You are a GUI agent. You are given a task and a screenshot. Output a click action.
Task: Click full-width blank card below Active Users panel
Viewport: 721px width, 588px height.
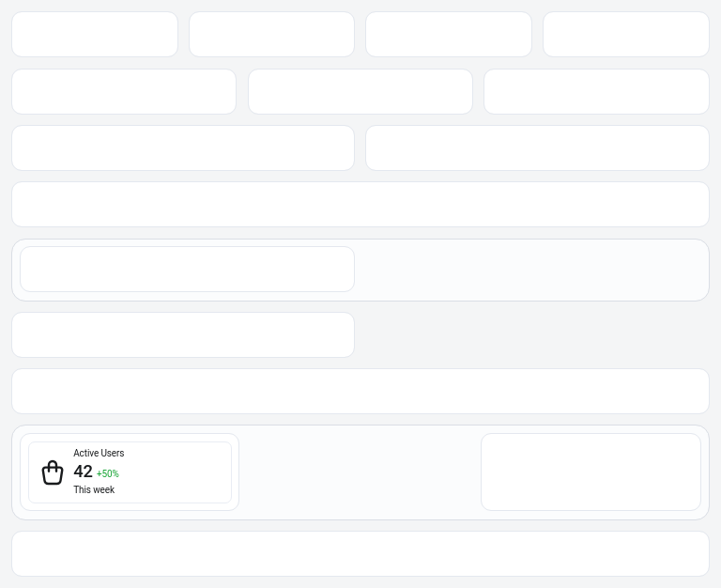[x=360, y=554]
